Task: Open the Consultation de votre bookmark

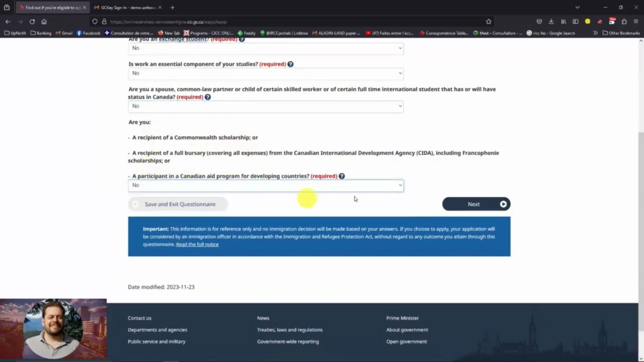Action: (129, 33)
